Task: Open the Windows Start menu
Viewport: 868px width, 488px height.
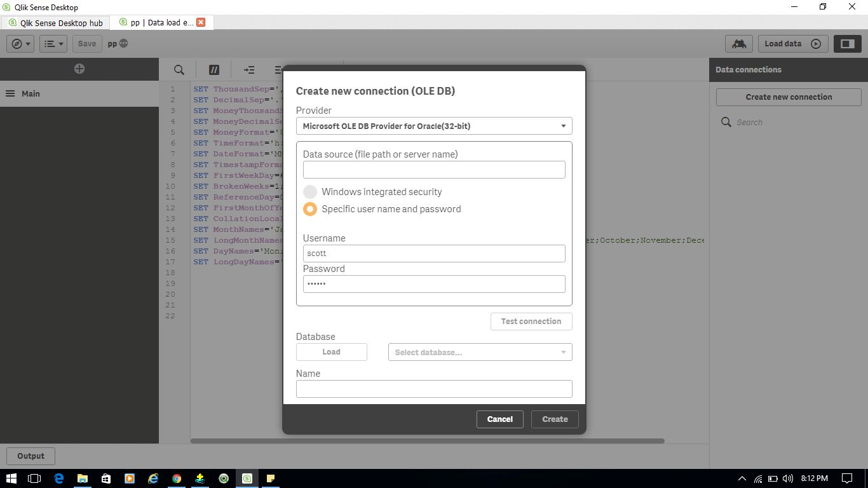Action: (x=11, y=478)
